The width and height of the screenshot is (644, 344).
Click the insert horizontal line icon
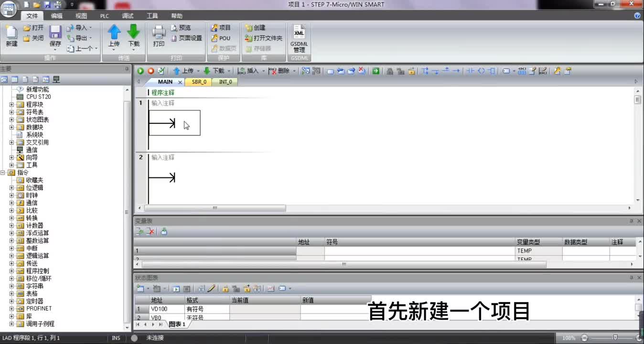(x=456, y=71)
